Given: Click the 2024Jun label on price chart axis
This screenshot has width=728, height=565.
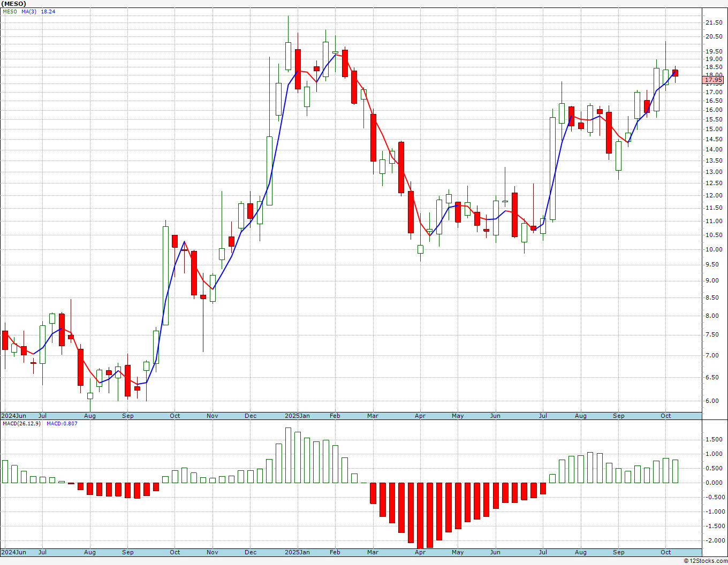Looking at the screenshot, I should 14,416.
